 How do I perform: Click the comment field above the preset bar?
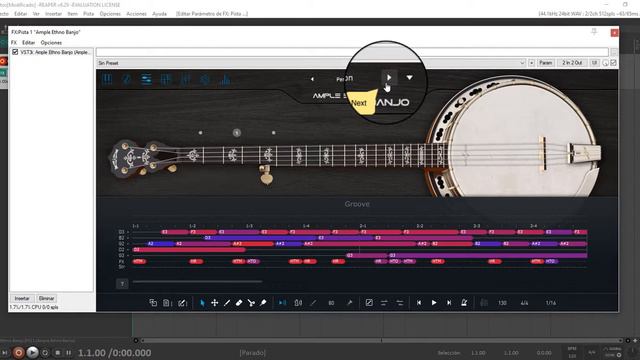coord(352,52)
